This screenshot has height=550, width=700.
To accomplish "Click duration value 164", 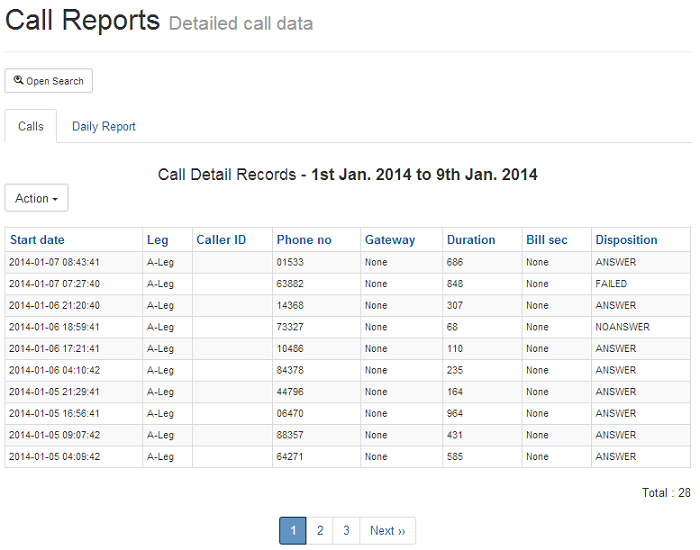I will tap(454, 392).
